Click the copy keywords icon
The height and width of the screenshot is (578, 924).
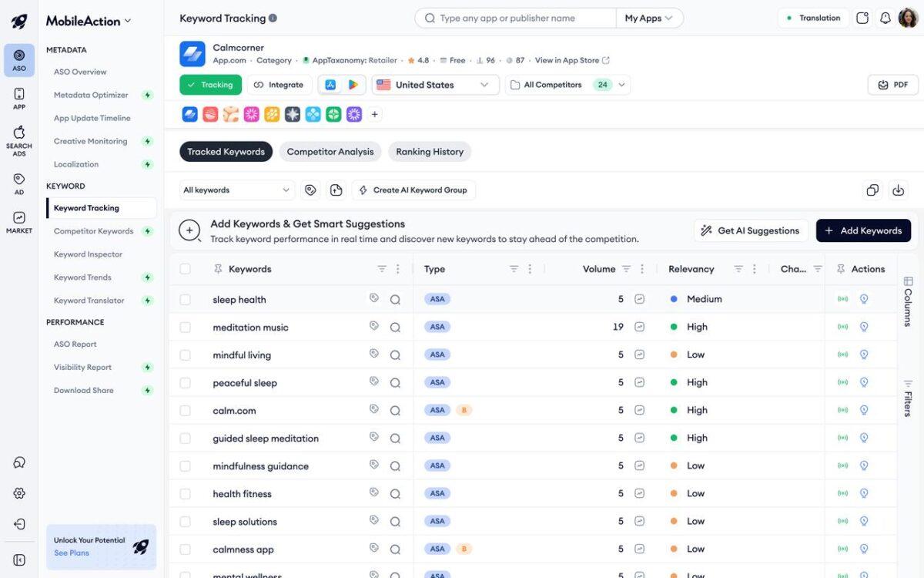(x=872, y=190)
